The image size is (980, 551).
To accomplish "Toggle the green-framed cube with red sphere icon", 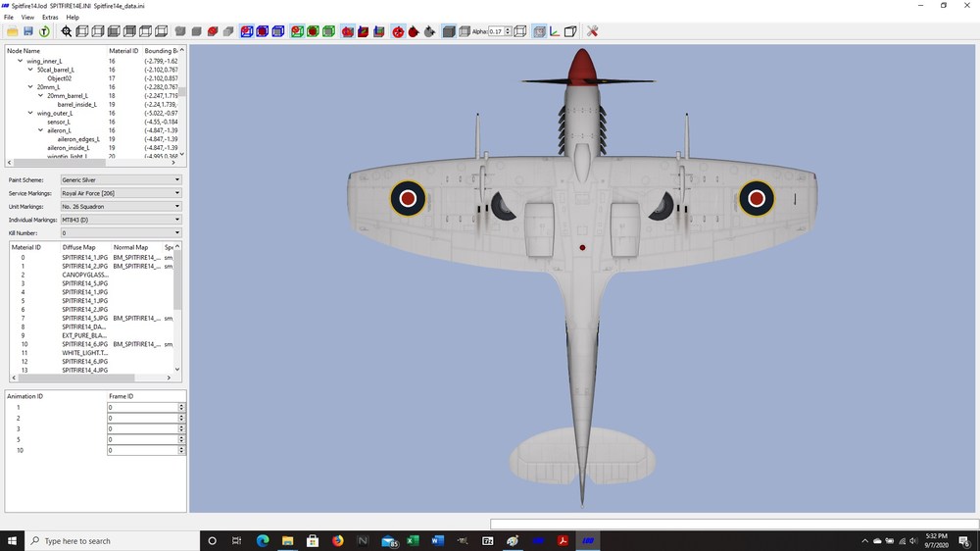I will tap(297, 31).
